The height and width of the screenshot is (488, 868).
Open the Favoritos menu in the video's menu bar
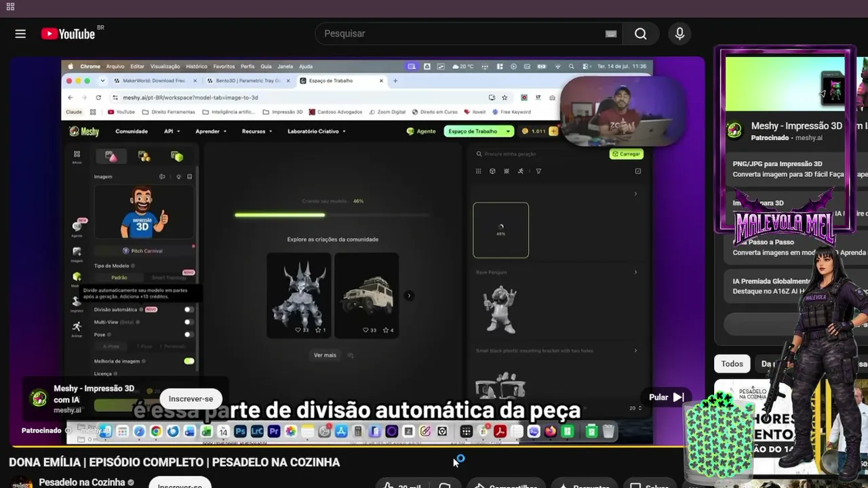[224, 66]
